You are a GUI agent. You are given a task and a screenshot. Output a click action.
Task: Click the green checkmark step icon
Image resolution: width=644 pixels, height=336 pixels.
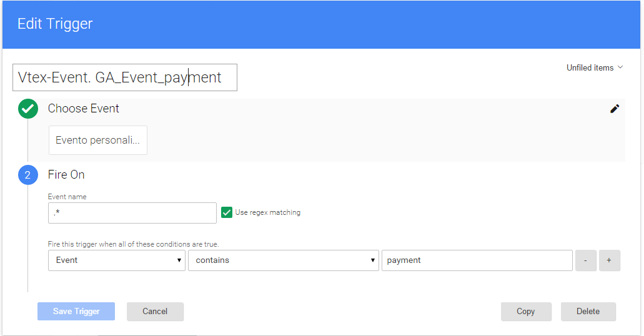coord(28,109)
